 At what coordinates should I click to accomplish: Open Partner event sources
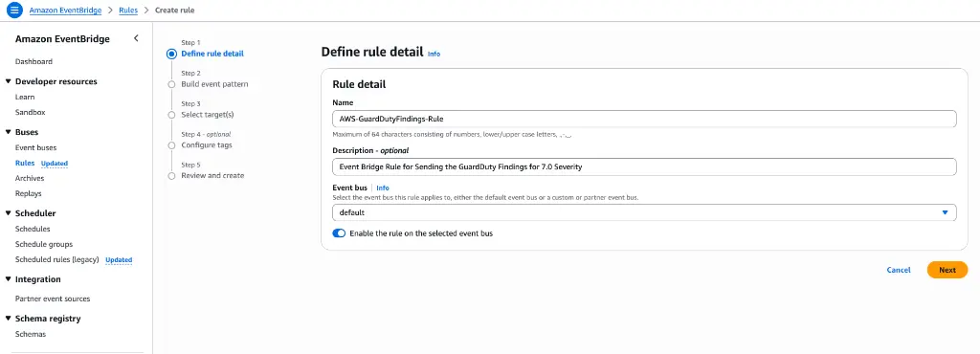(x=53, y=299)
